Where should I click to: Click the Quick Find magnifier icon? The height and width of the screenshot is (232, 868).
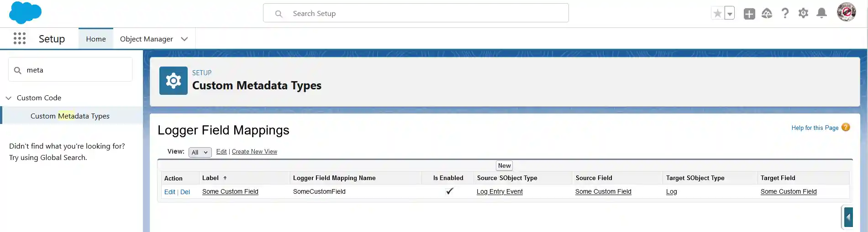18,70
